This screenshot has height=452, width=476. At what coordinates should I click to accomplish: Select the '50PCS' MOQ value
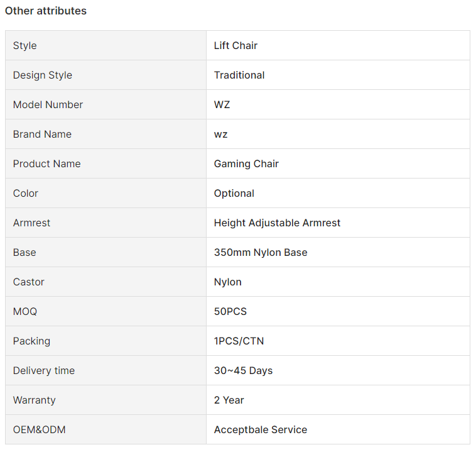point(230,312)
